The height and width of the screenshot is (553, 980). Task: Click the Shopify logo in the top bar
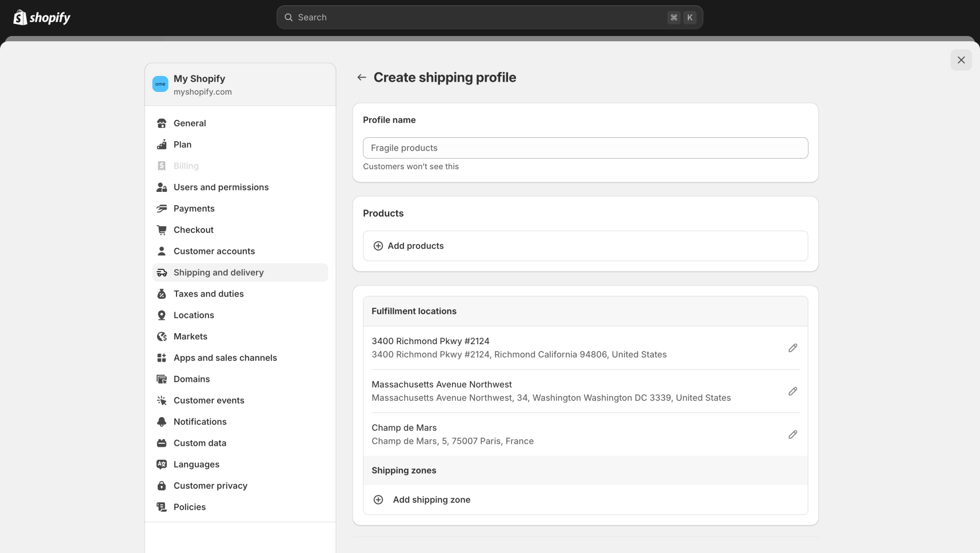[42, 17]
